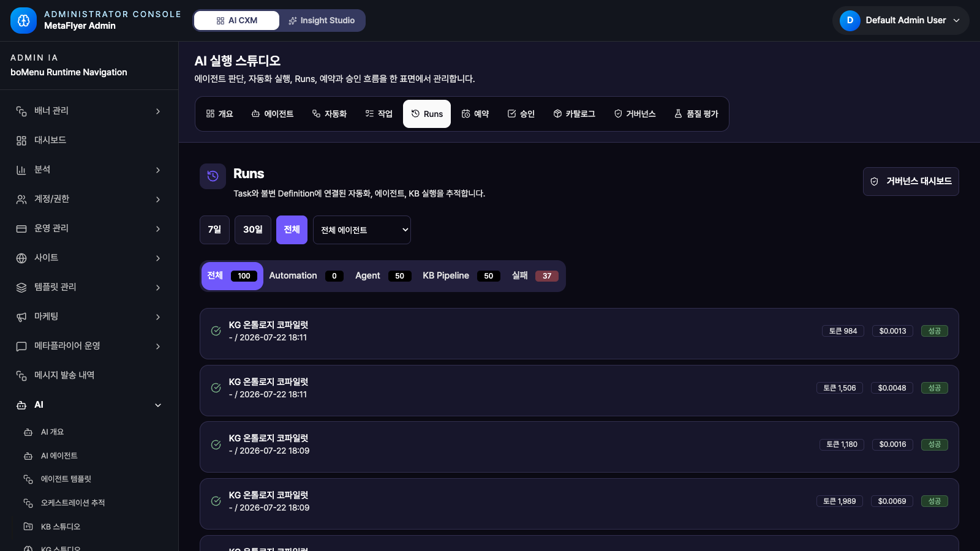This screenshot has height=551, width=980.
Task: Click the 계정/권한 users icon
Action: click(21, 199)
